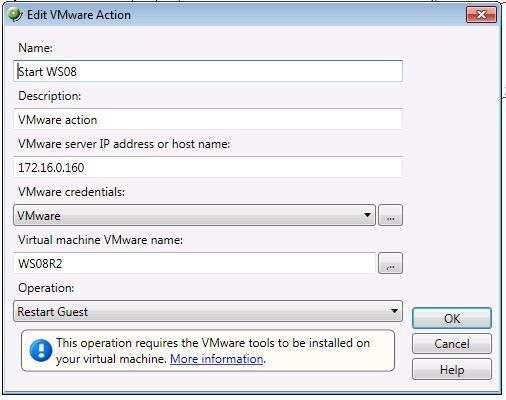Image resolution: width=506 pixels, height=400 pixels.
Task: Click the Virtual machine VMware name label
Action: click(x=100, y=240)
